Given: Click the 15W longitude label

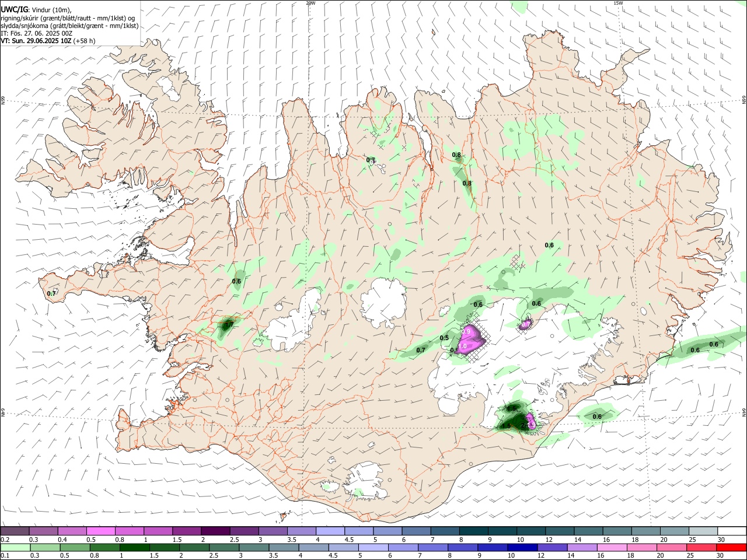Looking at the screenshot, I should click(618, 3).
